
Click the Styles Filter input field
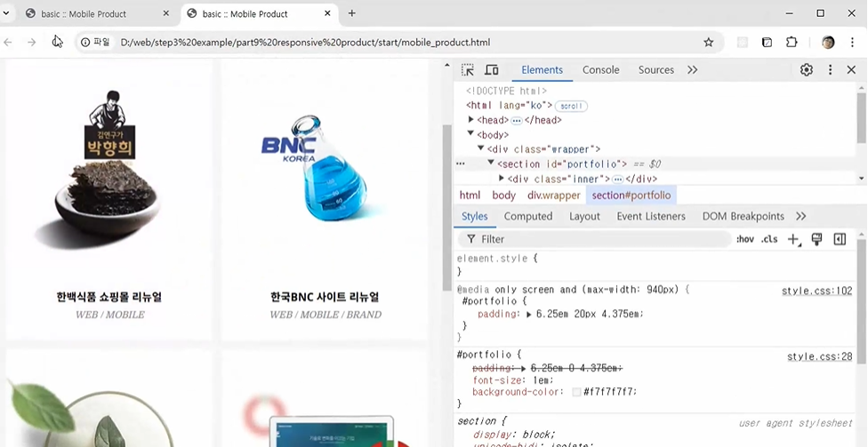595,239
